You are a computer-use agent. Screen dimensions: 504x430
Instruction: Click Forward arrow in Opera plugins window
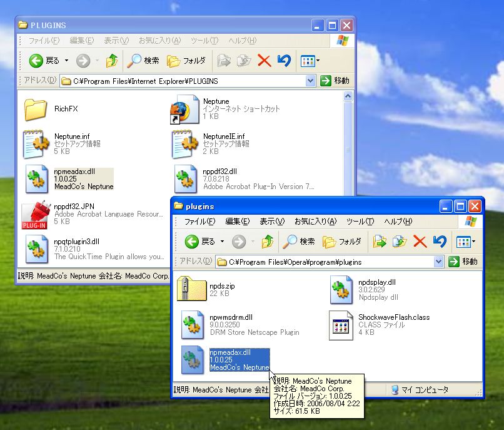tap(239, 242)
